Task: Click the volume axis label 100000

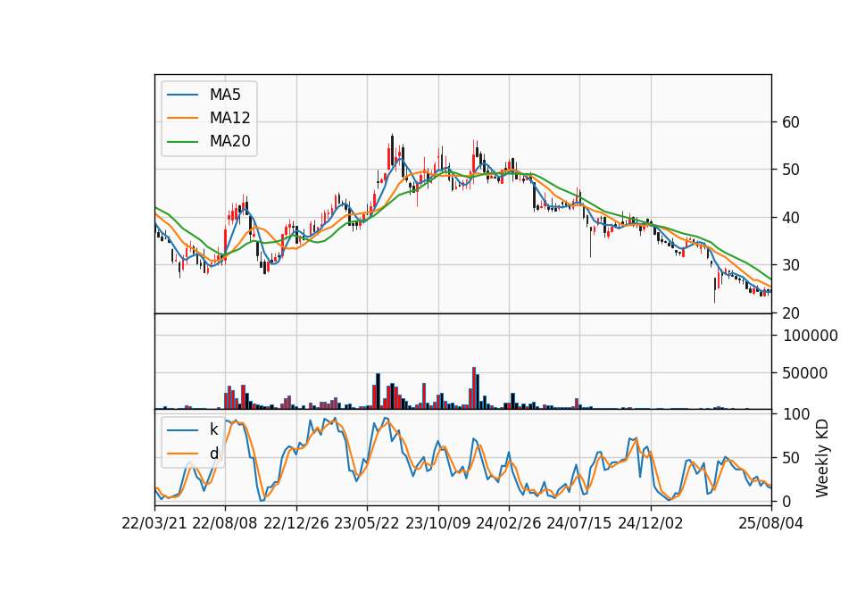Action: [810, 336]
